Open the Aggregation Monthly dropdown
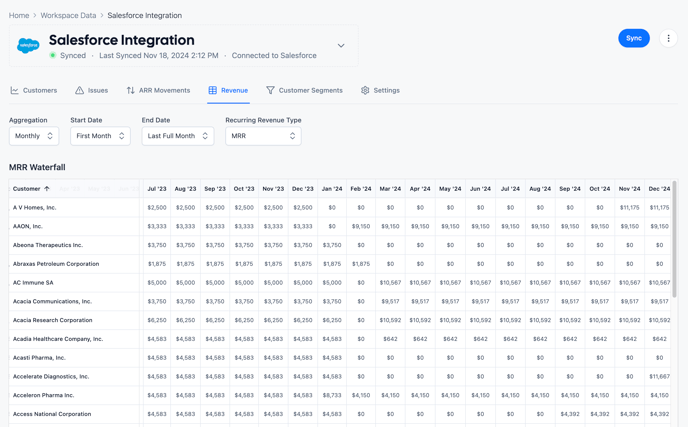The height and width of the screenshot is (427, 688). (x=34, y=136)
